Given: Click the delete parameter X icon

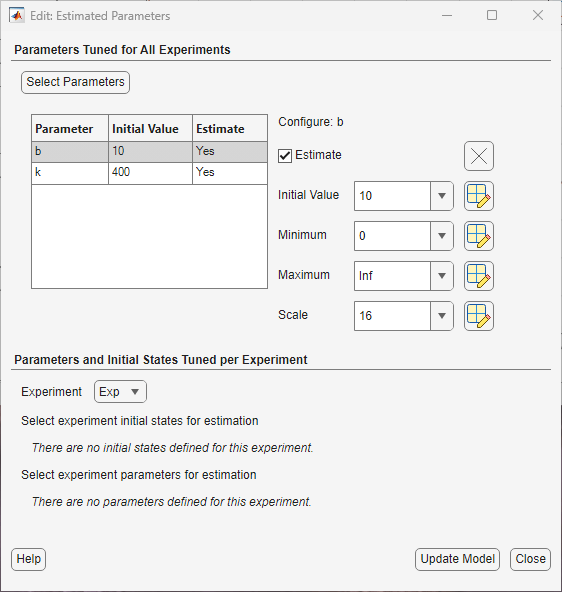Looking at the screenshot, I should (x=479, y=156).
